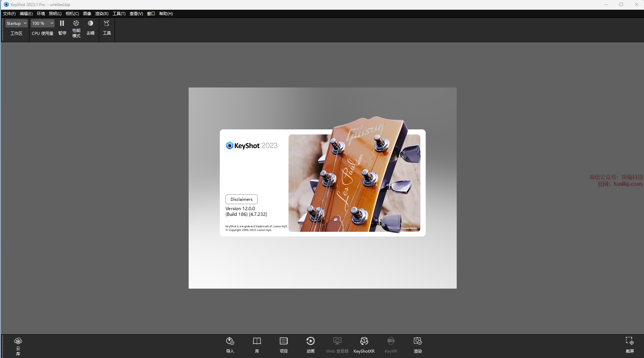644x358 pixels.
Task: Pause real-time rendering (暂停)
Action: (x=62, y=27)
